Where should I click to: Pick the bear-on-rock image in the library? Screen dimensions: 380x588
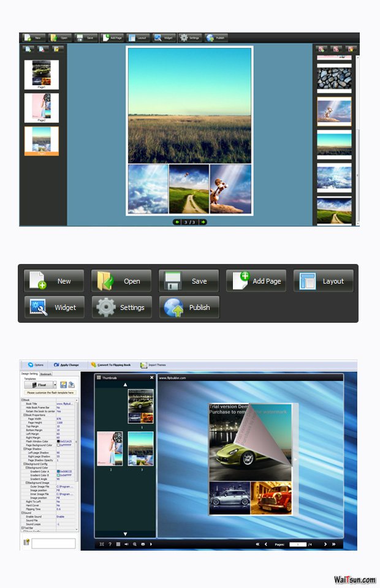coord(334,111)
